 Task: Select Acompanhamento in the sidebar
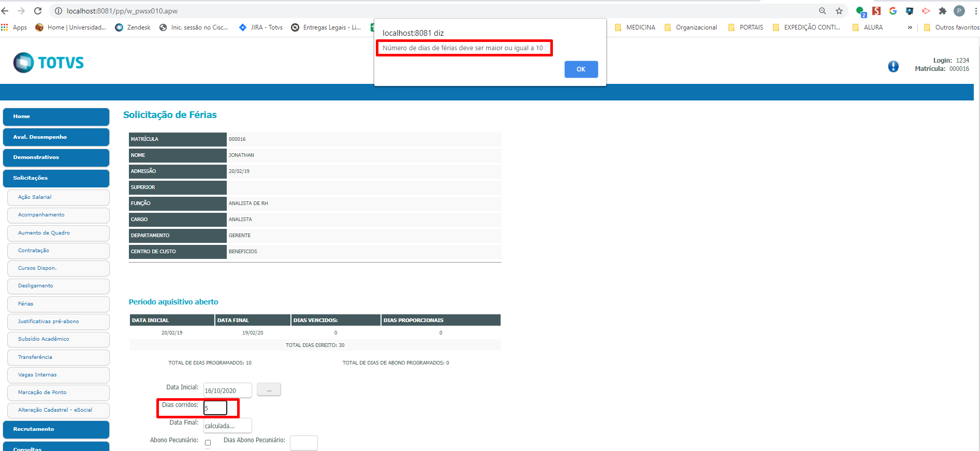coord(58,215)
